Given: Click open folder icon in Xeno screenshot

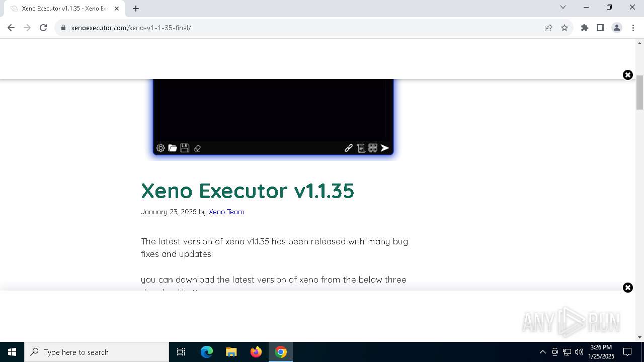Looking at the screenshot, I should point(173,148).
